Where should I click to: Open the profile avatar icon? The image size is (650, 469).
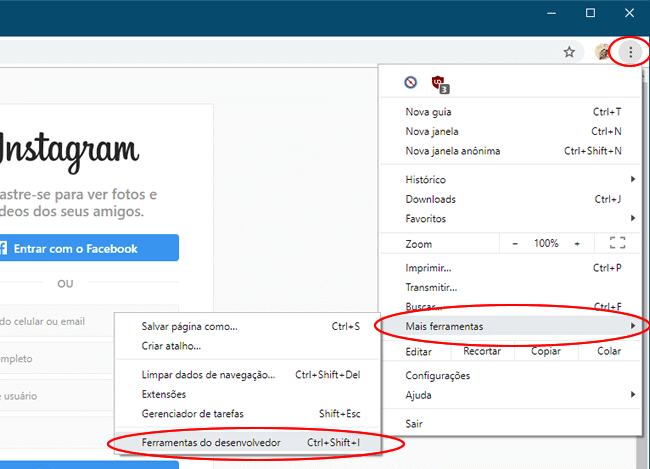pyautogui.click(x=602, y=52)
